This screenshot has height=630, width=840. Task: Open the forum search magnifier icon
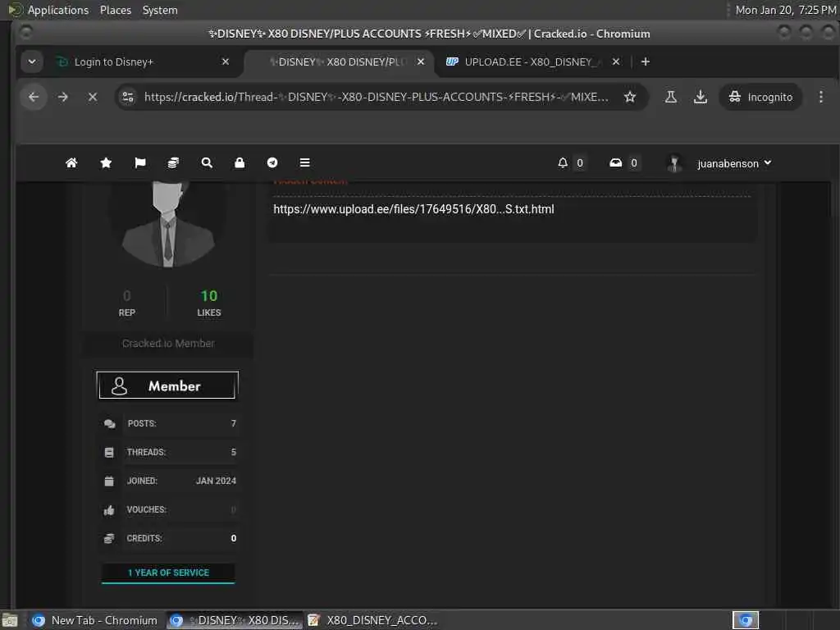point(207,163)
